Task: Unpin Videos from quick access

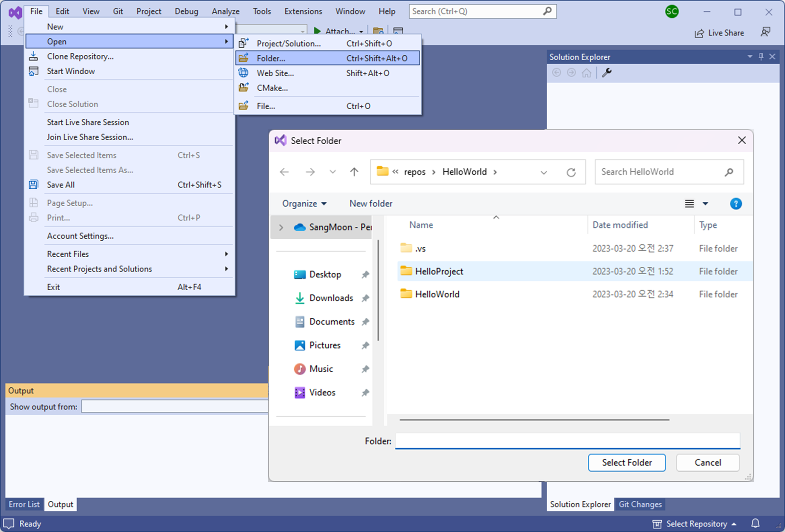Action: click(x=365, y=392)
